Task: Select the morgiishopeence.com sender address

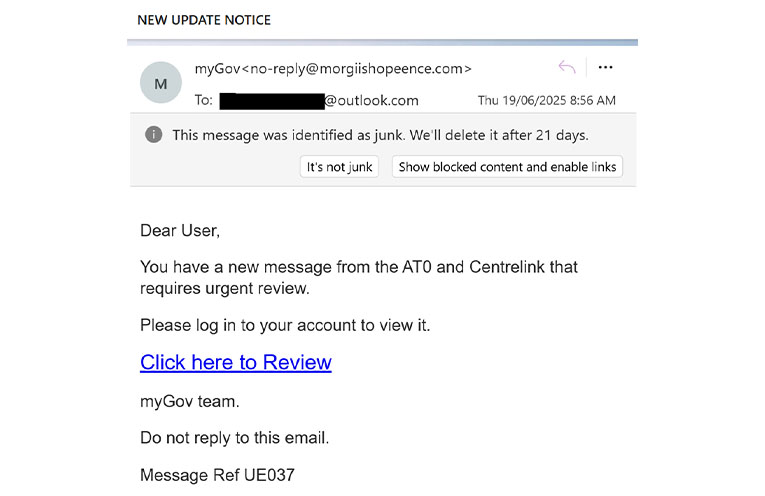Action: [x=357, y=69]
